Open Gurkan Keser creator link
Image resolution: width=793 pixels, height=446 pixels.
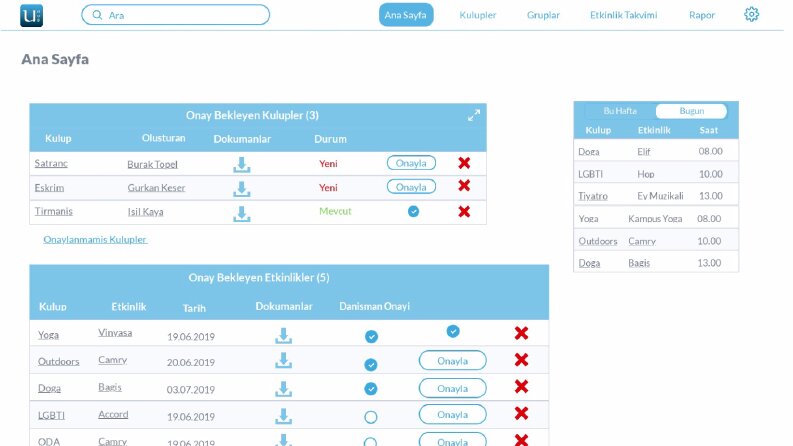point(156,188)
